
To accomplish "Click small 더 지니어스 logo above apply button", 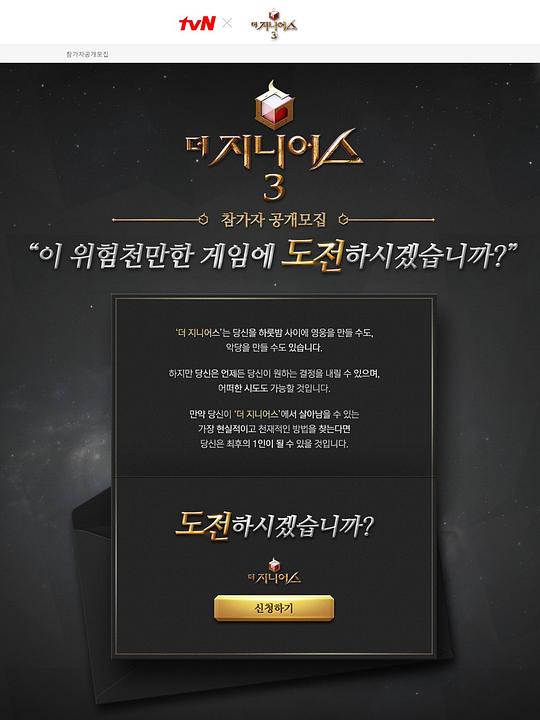I will click(x=274, y=571).
